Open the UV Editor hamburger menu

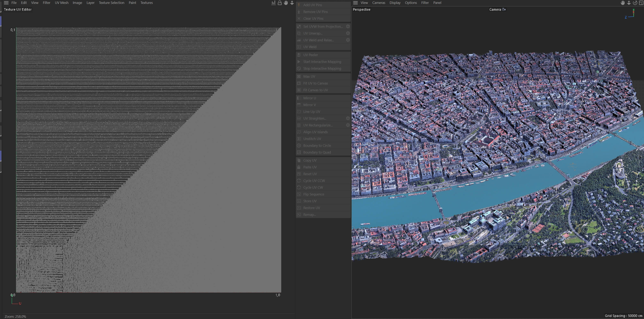tap(6, 3)
